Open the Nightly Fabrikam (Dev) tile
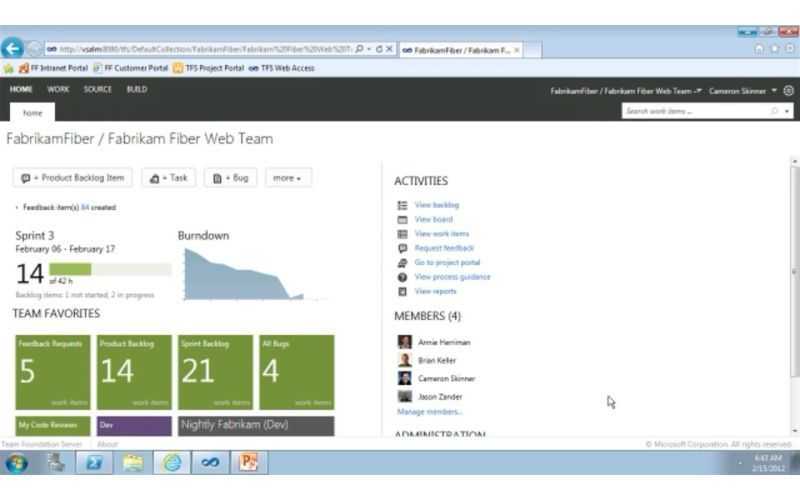Image resolution: width=800 pixels, height=500 pixels. pyautogui.click(x=256, y=426)
